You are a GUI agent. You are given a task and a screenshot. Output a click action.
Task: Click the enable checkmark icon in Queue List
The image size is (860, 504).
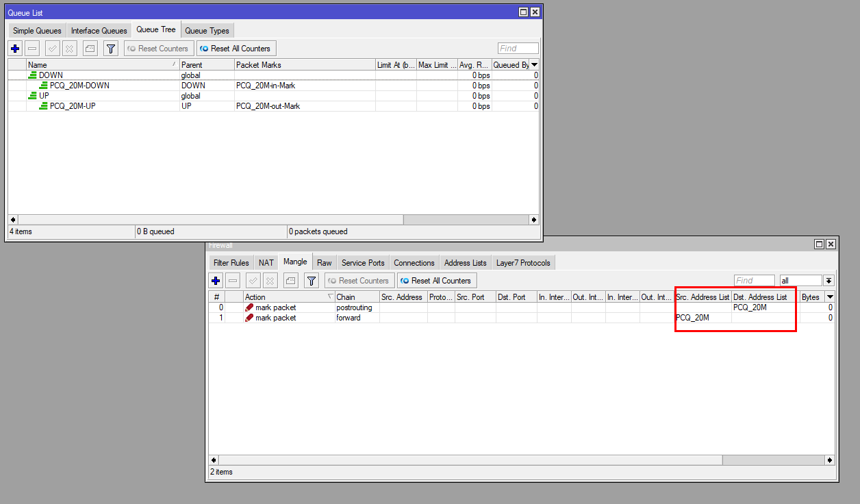pyautogui.click(x=52, y=49)
